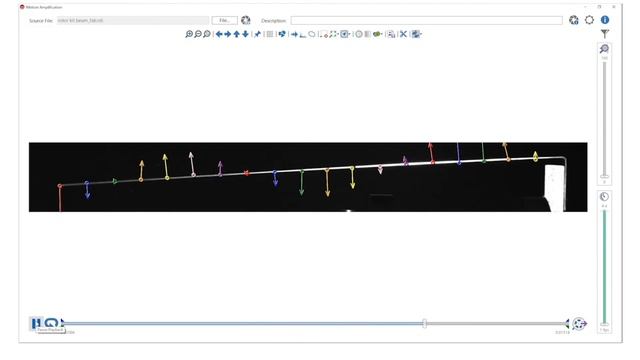The height and width of the screenshot is (360, 640).
Task: Select the ellipse region tool icon
Action: tap(312, 34)
